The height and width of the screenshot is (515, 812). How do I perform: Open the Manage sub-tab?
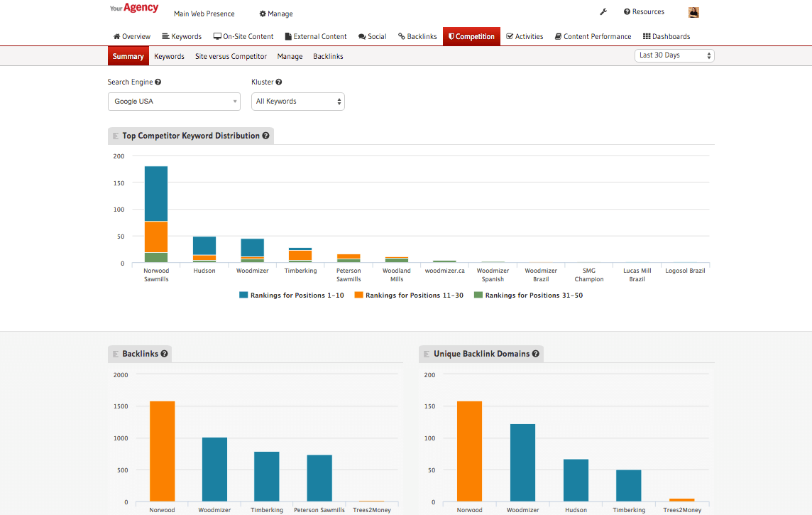(290, 56)
